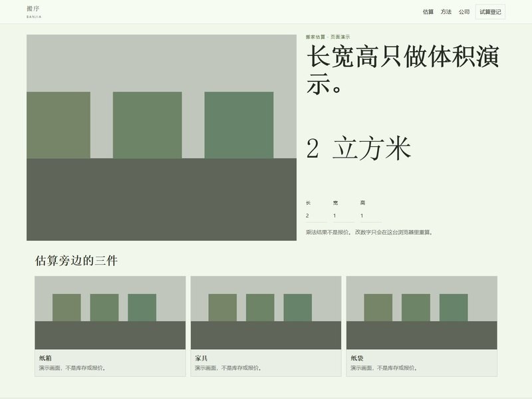The height and width of the screenshot is (399, 532).
Task: Focus the 高 height input field
Action: coord(371,215)
